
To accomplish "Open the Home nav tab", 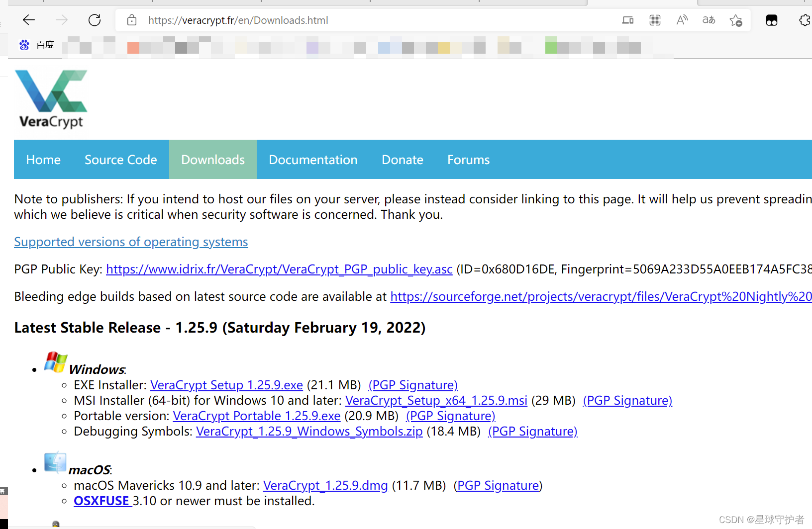I will click(43, 160).
